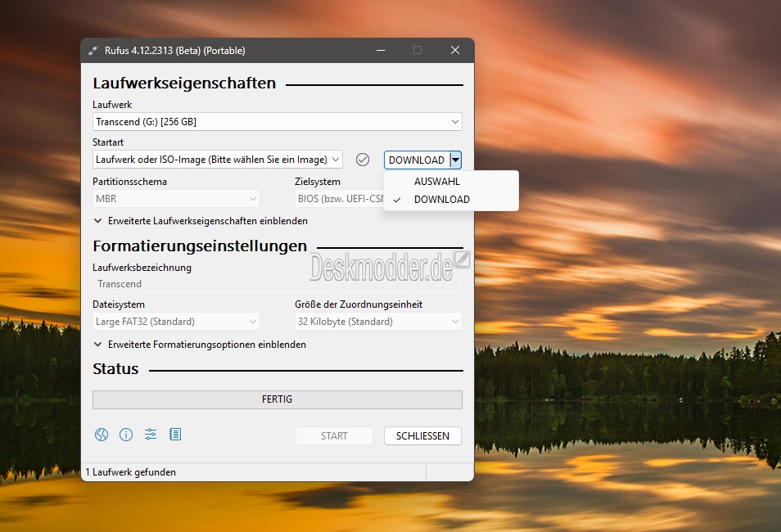781x532 pixels.
Task: Click the info (about) icon
Action: point(125,435)
